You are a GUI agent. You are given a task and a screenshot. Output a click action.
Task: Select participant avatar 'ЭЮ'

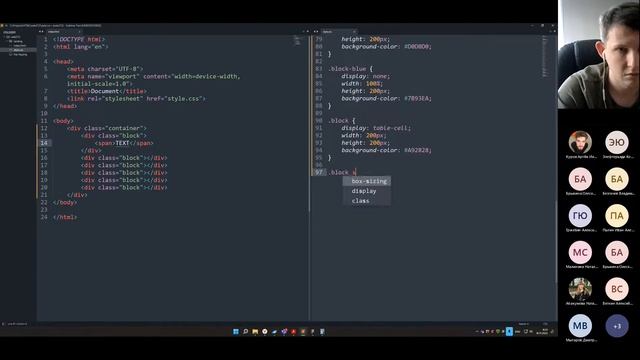(x=617, y=142)
